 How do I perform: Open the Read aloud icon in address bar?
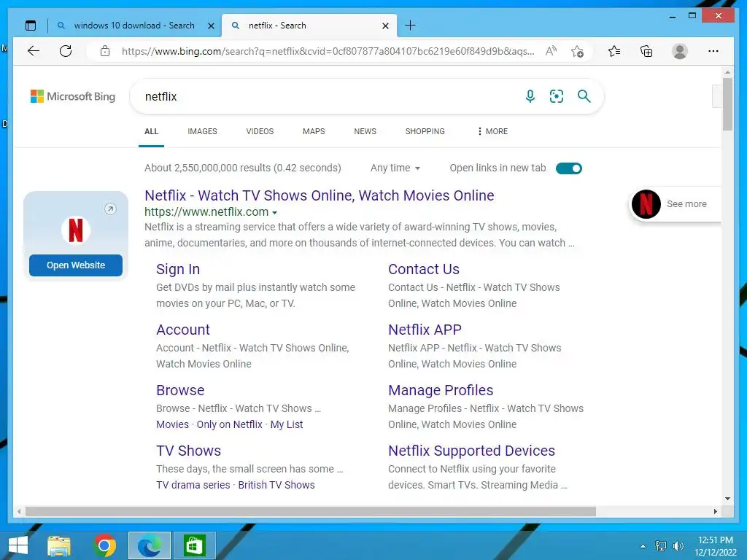[551, 51]
